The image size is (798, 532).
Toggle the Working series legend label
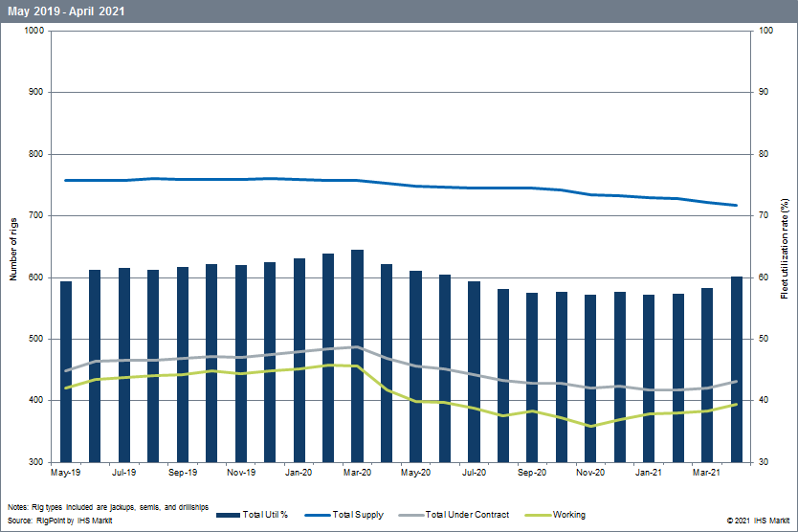(568, 516)
